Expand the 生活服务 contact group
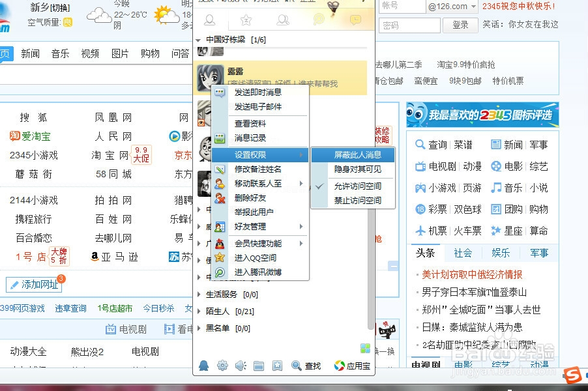This screenshot has width=588, height=391. [x=199, y=295]
